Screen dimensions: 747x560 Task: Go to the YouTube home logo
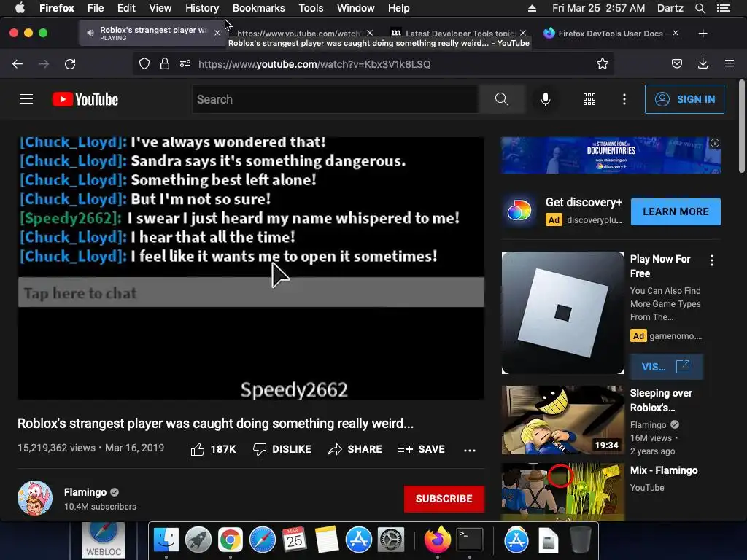(85, 99)
